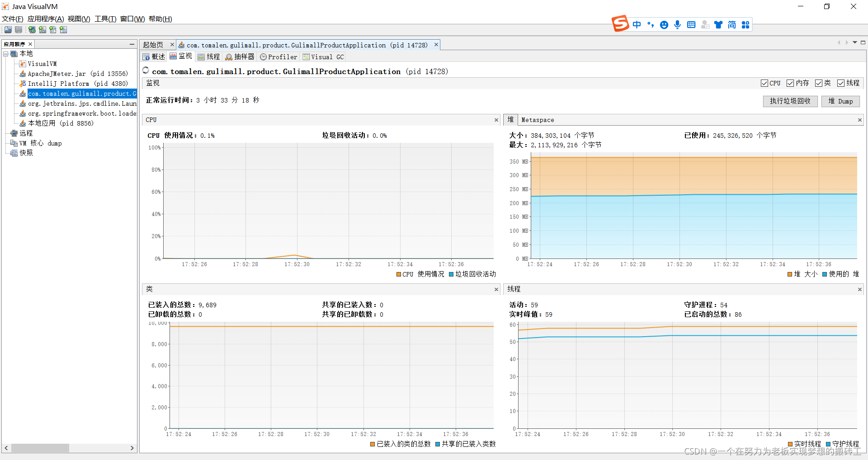Click the Sogou voice input microphone

click(678, 25)
